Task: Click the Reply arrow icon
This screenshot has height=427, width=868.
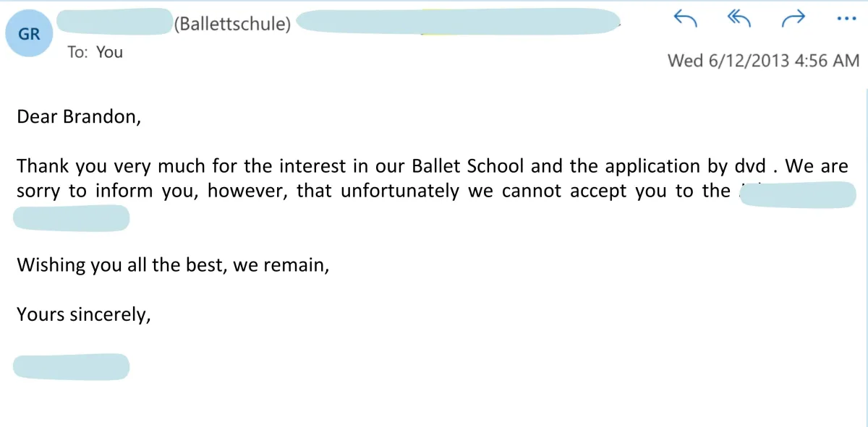Action: coord(684,20)
